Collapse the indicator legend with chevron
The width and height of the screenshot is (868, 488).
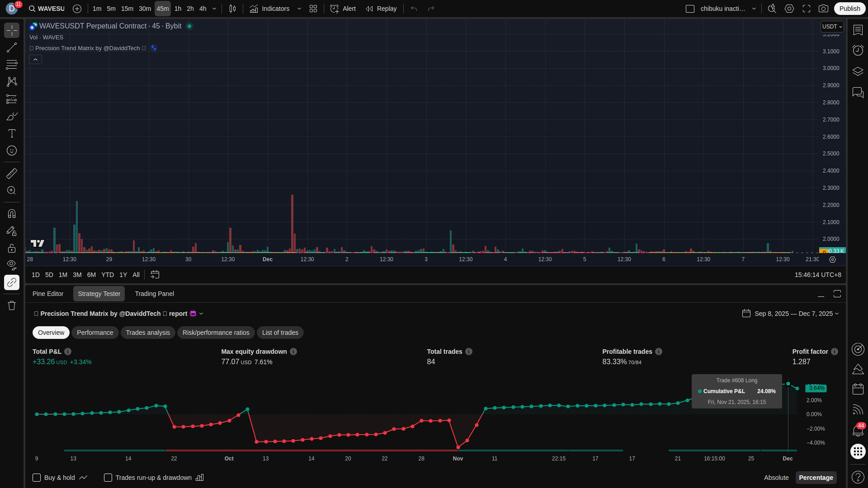click(x=35, y=60)
